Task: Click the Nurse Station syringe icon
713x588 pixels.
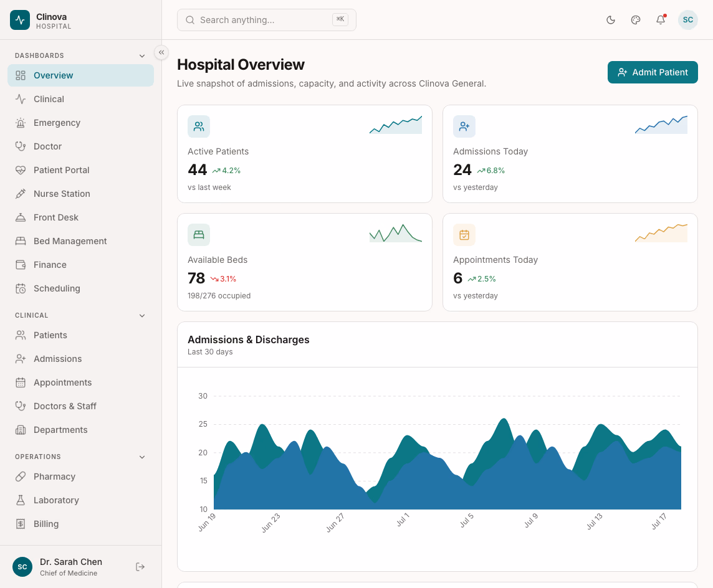Action: (x=21, y=194)
